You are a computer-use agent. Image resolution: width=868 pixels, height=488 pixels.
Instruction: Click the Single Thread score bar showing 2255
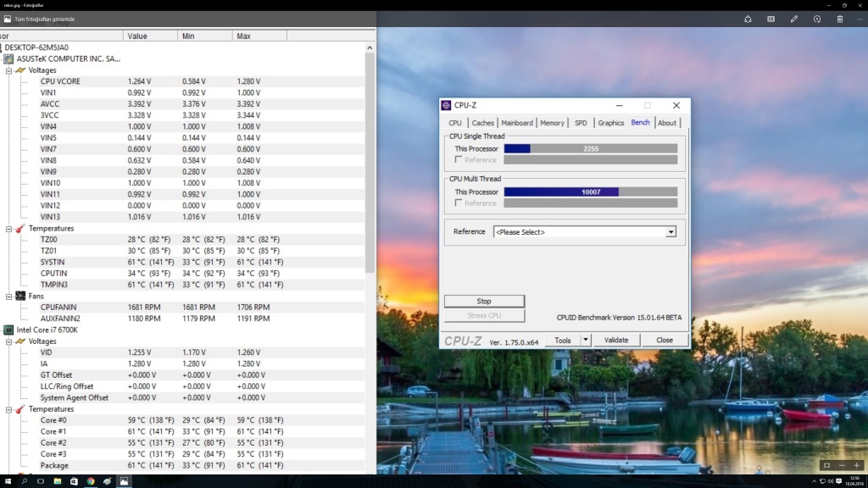pos(591,148)
